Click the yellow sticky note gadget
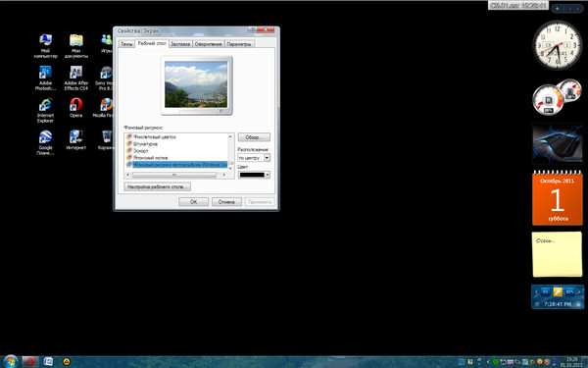 (558, 254)
